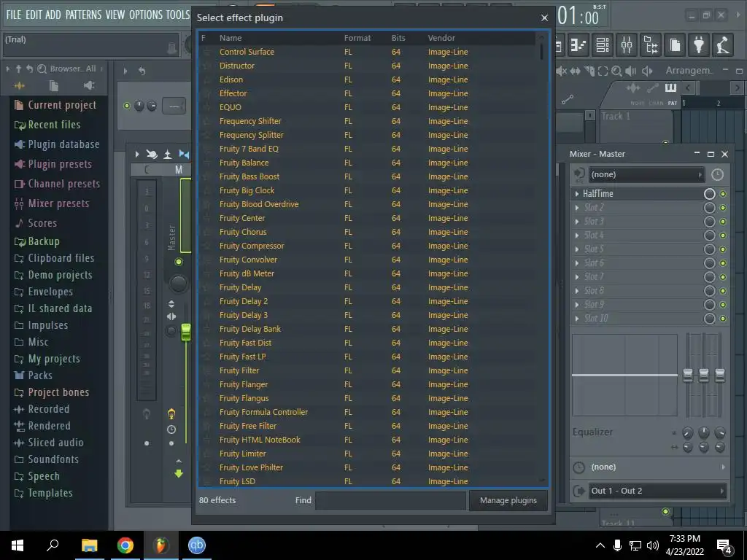Select the piano keys PAT picker icon
Image resolution: width=747 pixels, height=560 pixels.
coord(671,87)
